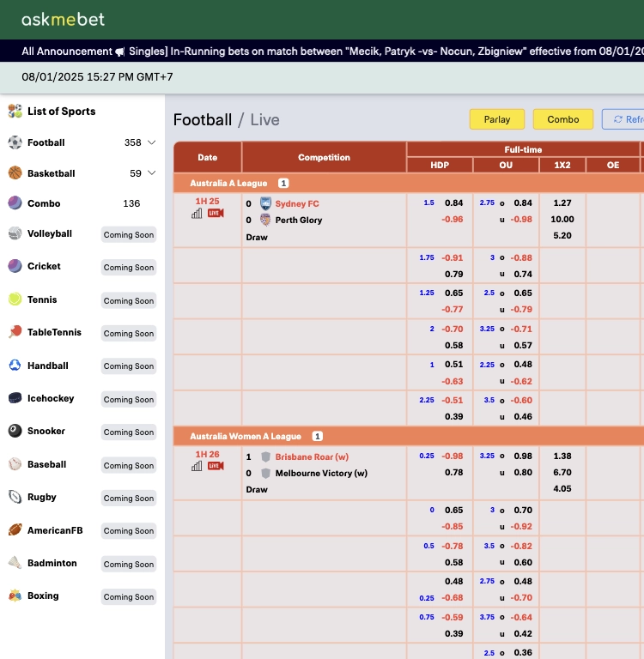This screenshot has width=644, height=659.
Task: Click Melbourne Victory 1X2 odds 6.70
Action: coord(562,473)
